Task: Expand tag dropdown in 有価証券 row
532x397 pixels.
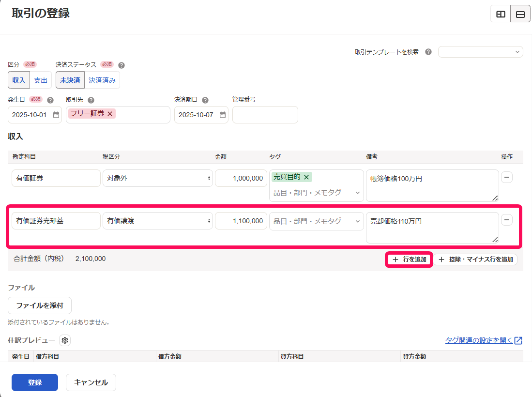Action: pyautogui.click(x=357, y=193)
